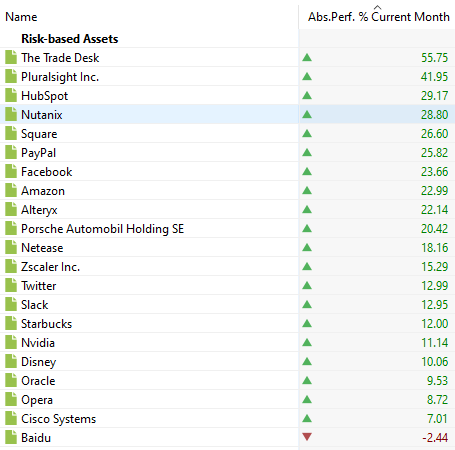Select the text 'Disney'

(39, 362)
